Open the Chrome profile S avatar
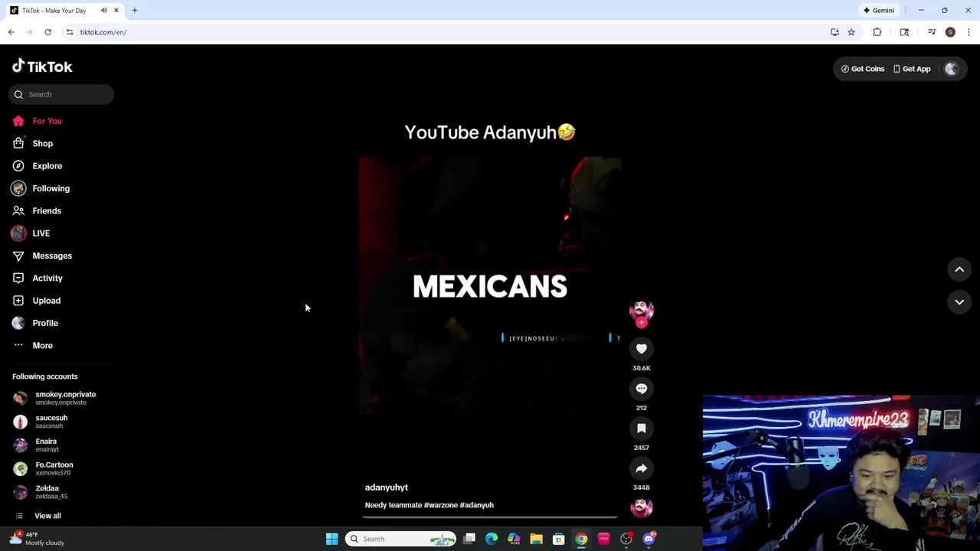 (x=950, y=32)
